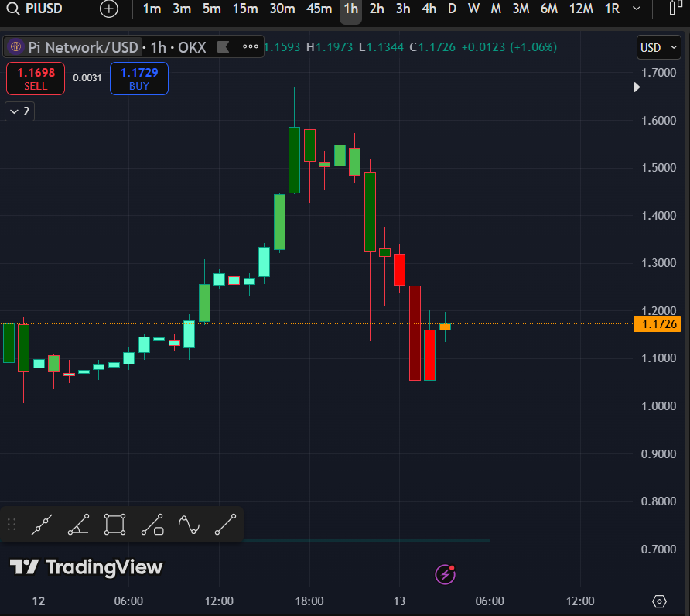Choose the 4h timeframe
This screenshot has width=690, height=616.
click(429, 9)
